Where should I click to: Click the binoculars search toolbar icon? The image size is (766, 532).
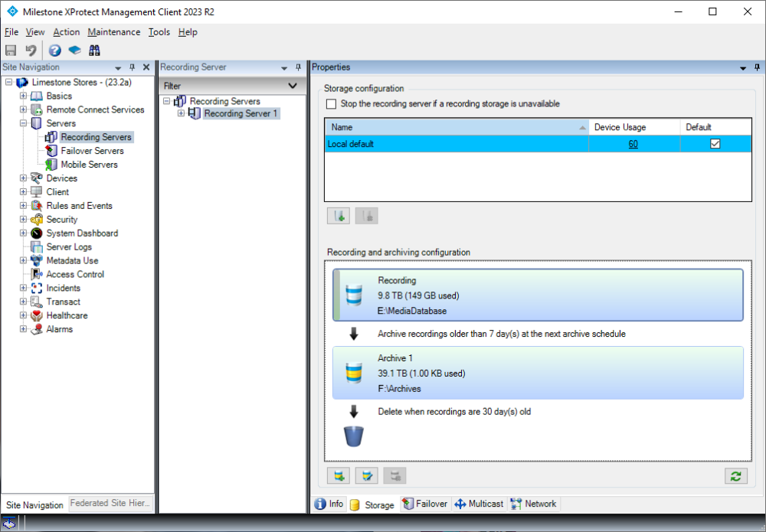(x=94, y=51)
